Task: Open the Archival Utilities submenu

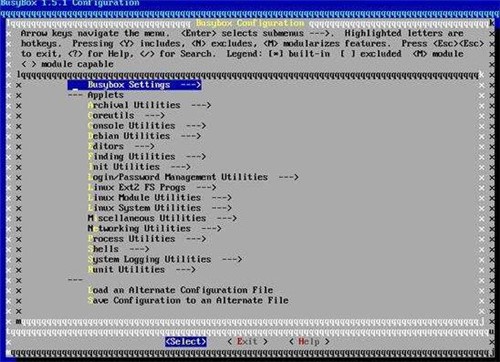Action: click(x=149, y=105)
